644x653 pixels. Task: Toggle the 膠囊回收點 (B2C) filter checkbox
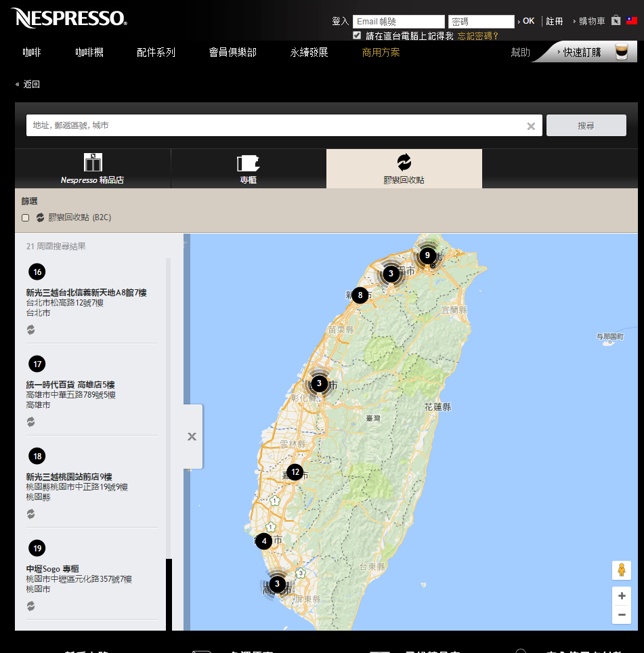click(25, 218)
